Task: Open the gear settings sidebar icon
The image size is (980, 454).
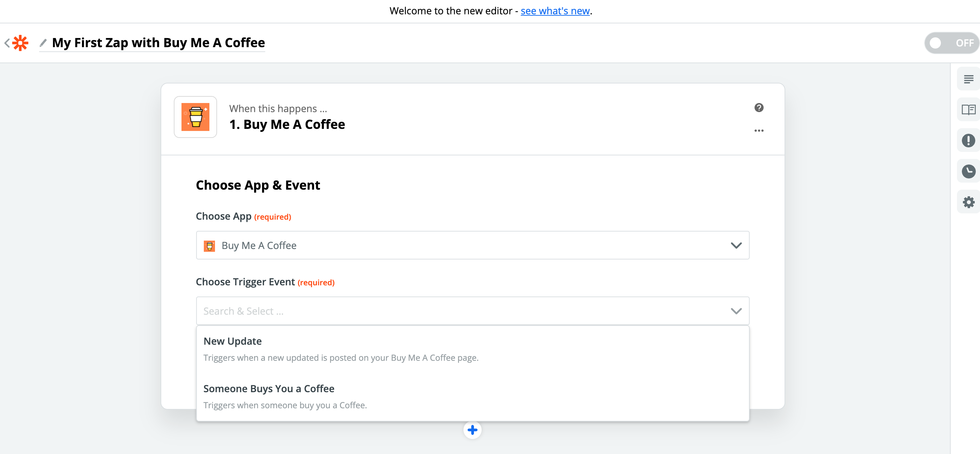Action: [968, 202]
